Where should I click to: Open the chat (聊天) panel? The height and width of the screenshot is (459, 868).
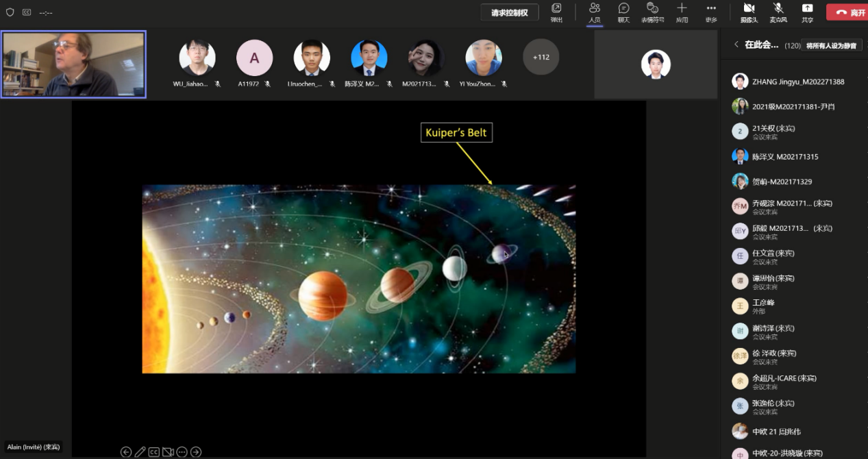tap(623, 12)
